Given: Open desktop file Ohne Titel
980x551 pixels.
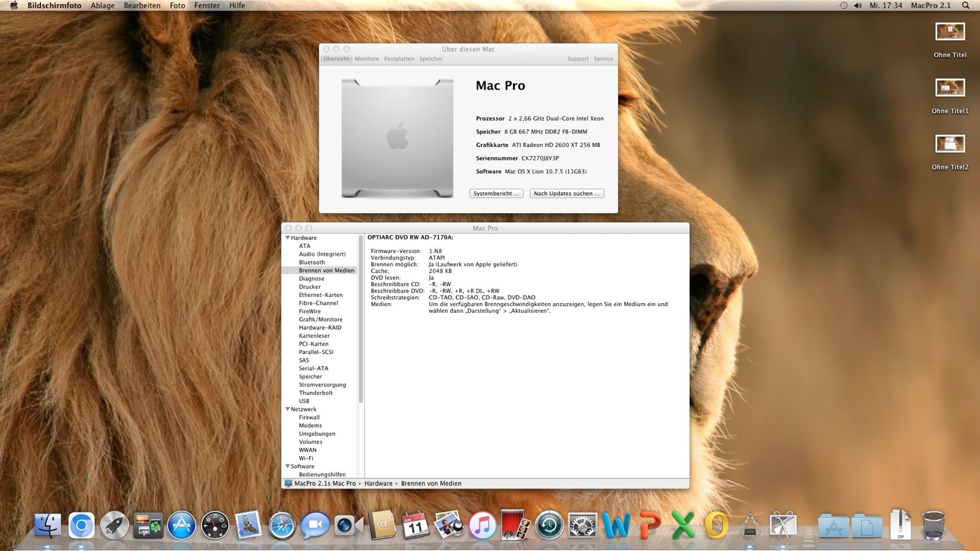Looking at the screenshot, I should pyautogui.click(x=950, y=40).
